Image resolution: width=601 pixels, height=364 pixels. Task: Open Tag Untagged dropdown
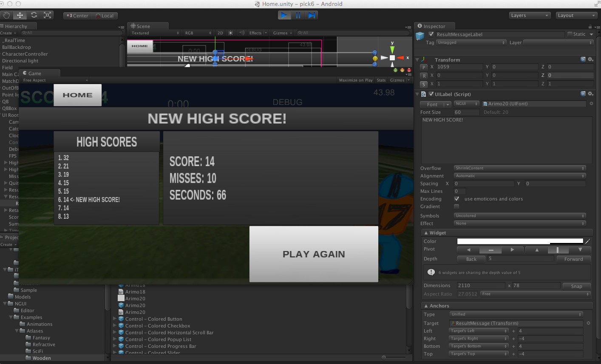point(471,42)
